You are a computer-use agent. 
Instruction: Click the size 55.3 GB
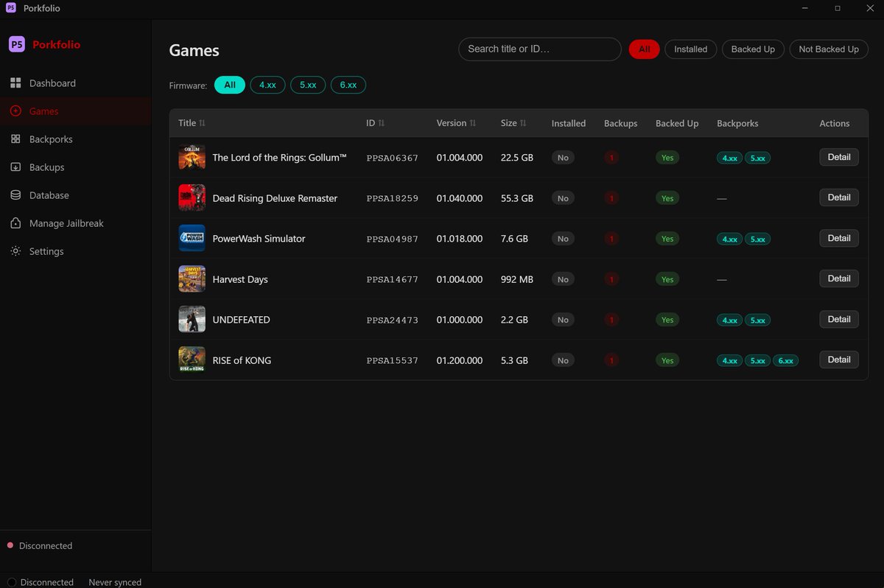pos(517,198)
